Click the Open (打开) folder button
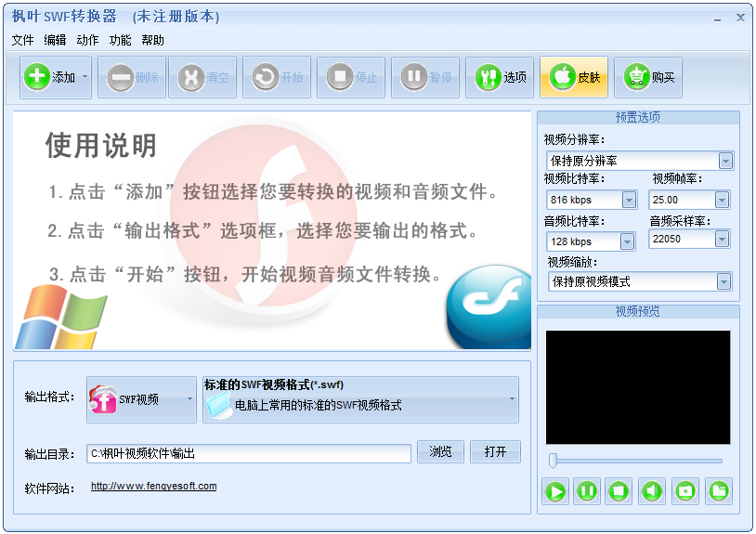The height and width of the screenshot is (534, 756). point(495,451)
